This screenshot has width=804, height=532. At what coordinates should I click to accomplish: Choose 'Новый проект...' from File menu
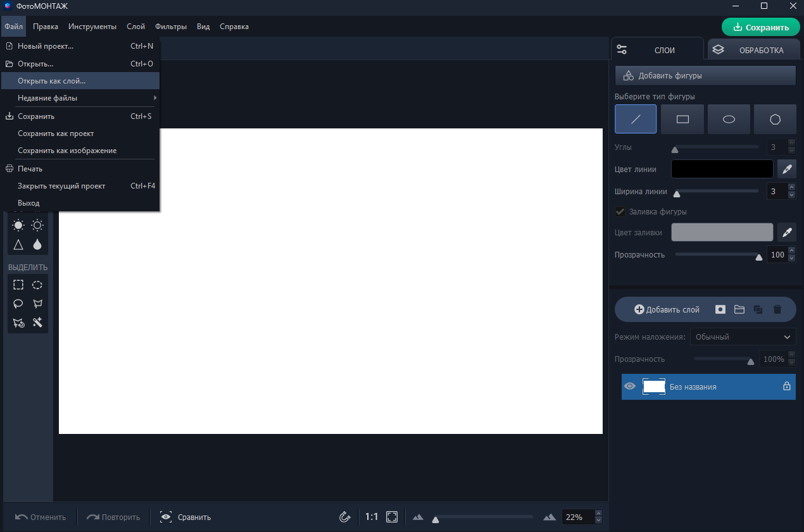(80, 46)
